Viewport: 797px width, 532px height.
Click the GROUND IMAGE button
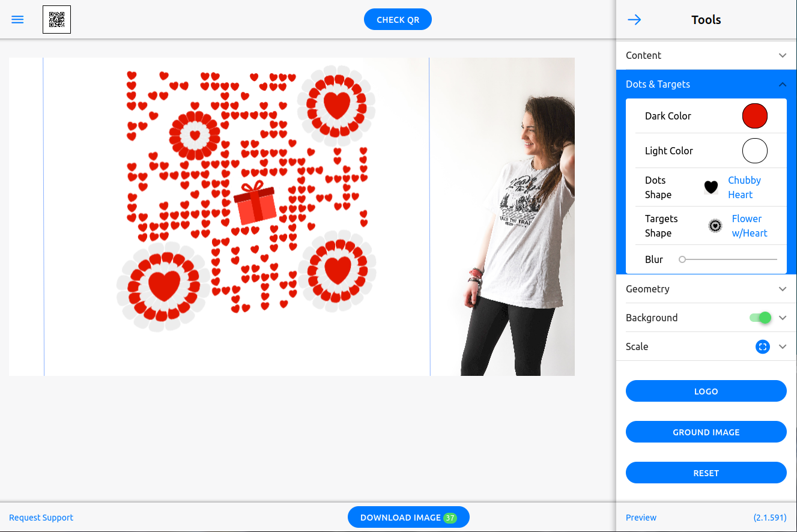click(706, 432)
